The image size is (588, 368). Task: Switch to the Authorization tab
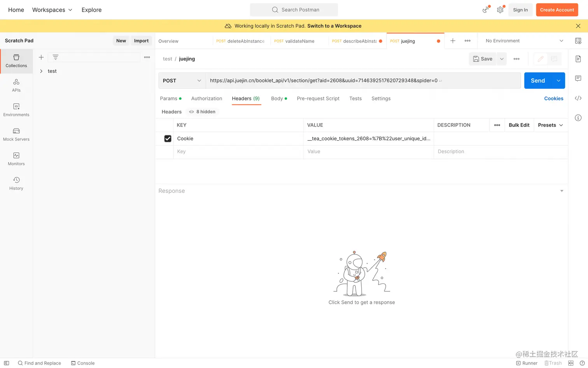click(206, 99)
